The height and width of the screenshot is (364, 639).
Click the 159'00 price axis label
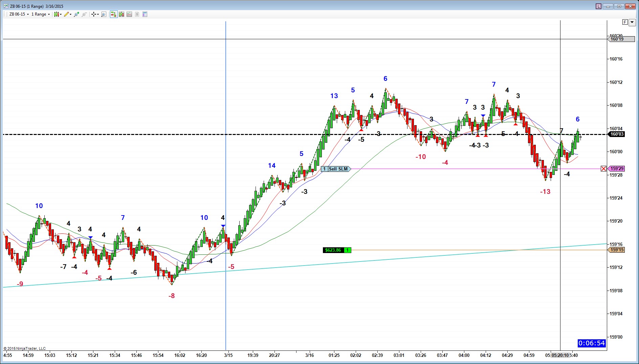616,337
